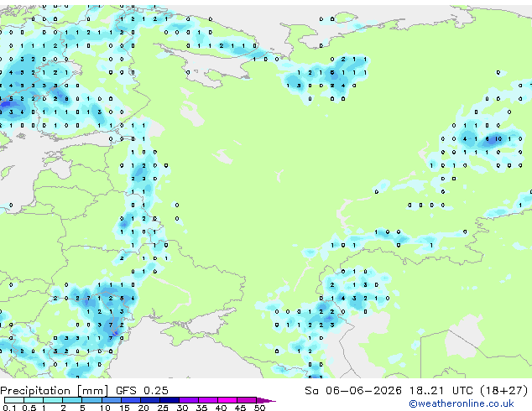Image resolution: width=532 pixels, height=411 pixels.
Task: Click the 'Precipitation [mm]' title text
Action: point(55,391)
